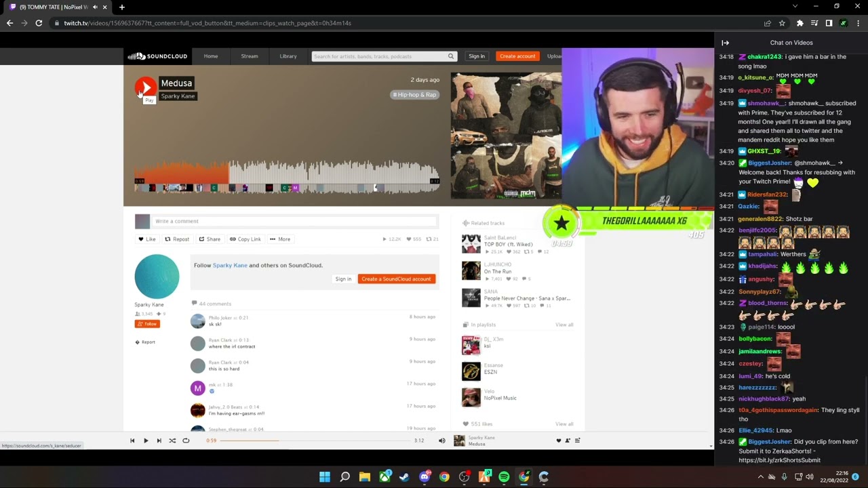868x488 pixels.
Task: Collapse the Twitch chat panel with the arrow icon
Action: pyautogui.click(x=725, y=43)
